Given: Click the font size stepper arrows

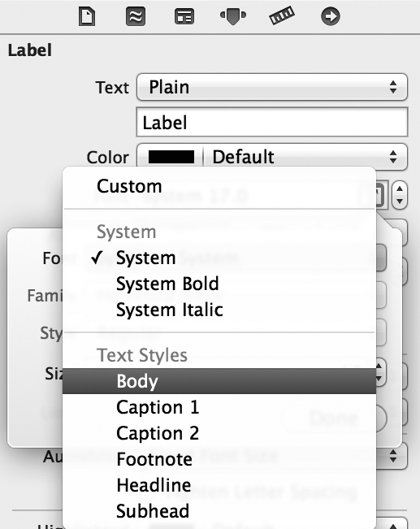Looking at the screenshot, I should (400, 195).
